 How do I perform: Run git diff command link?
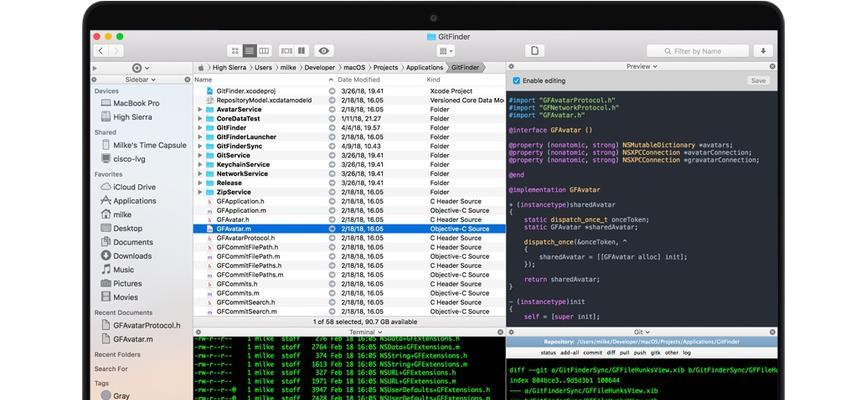(x=611, y=352)
